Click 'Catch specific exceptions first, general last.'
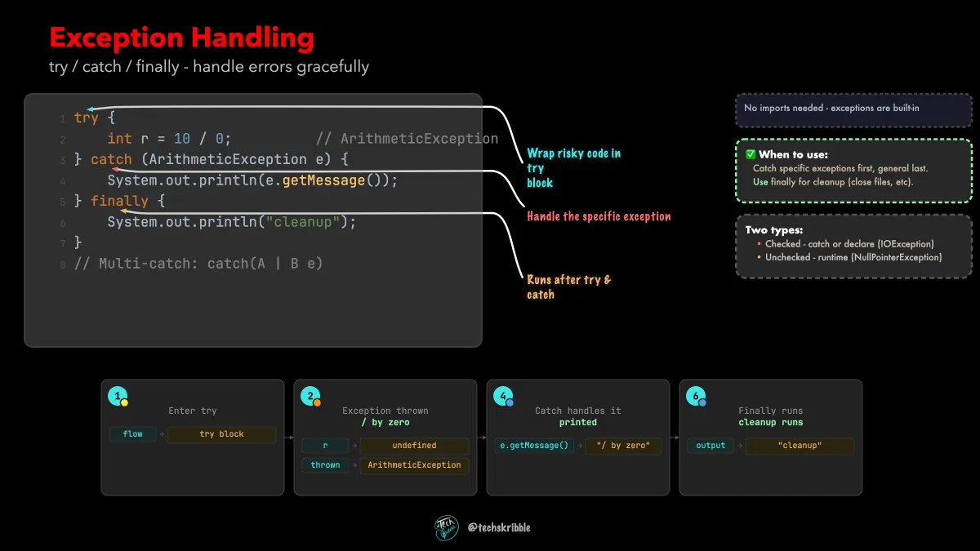The width and height of the screenshot is (980, 551). pos(840,168)
